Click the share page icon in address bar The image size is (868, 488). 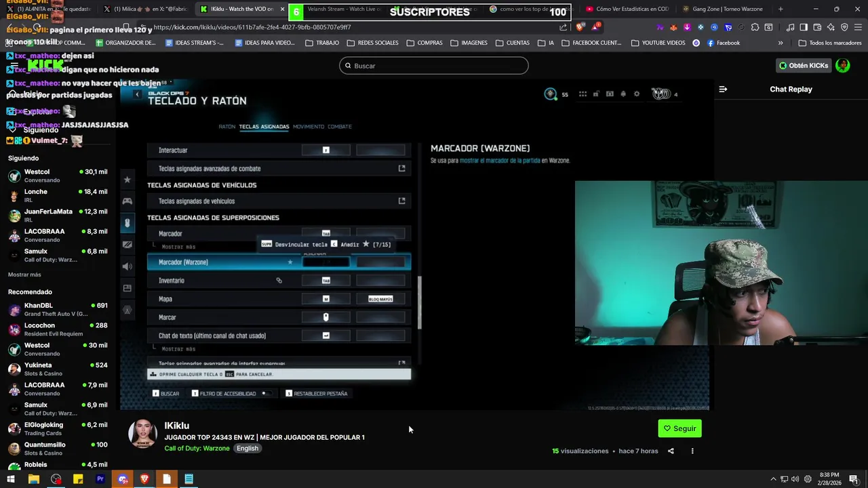point(563,27)
